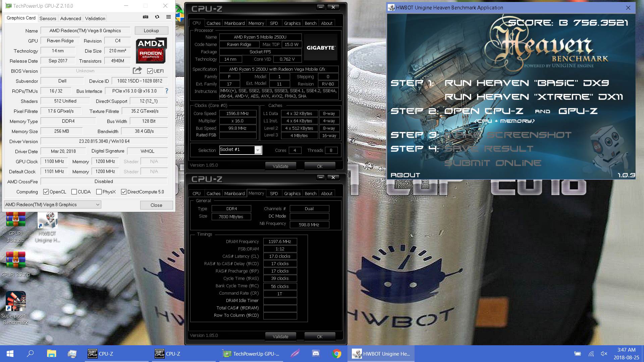
Task: Open Bench tab in top CPU-Z window
Action: coord(310,23)
